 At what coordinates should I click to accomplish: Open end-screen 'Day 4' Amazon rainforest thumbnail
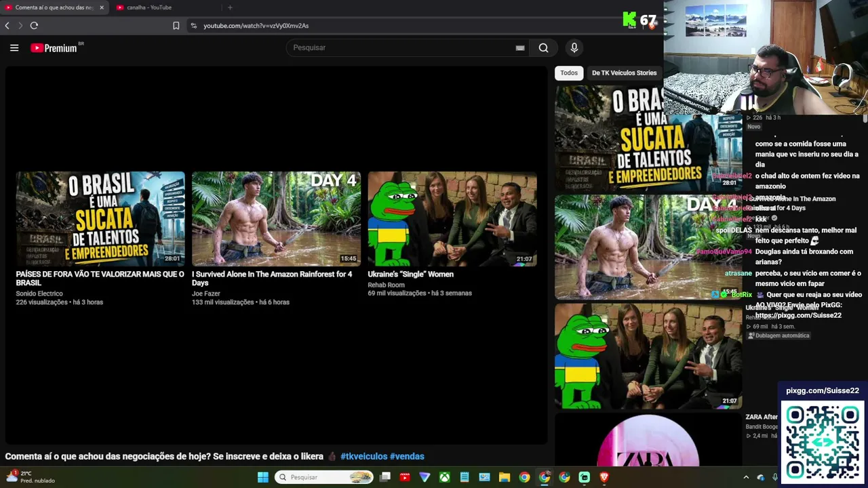coord(276,218)
